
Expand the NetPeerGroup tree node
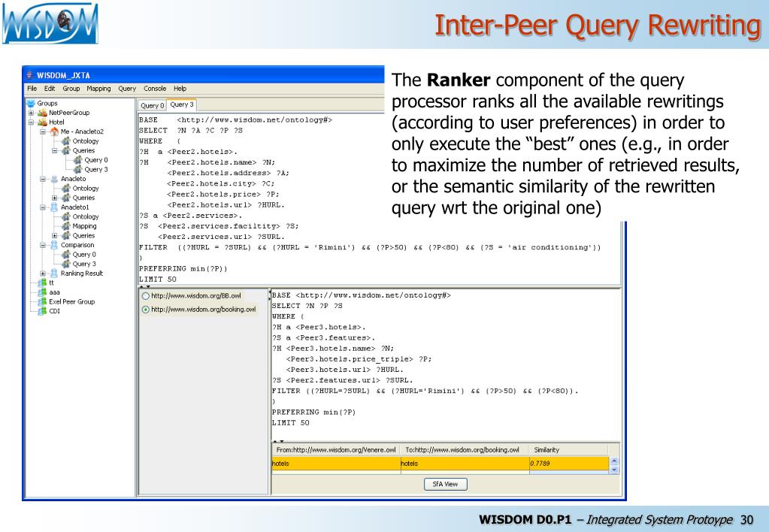(x=32, y=113)
